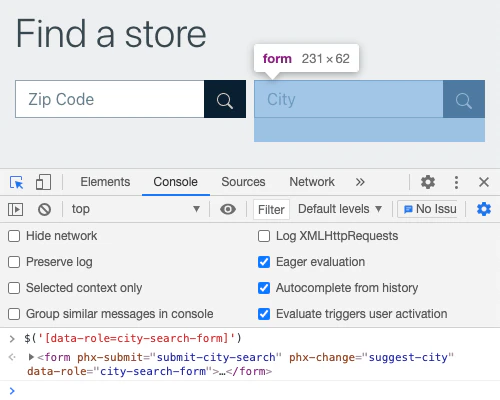Image resolution: width=500 pixels, height=400 pixels.
Task: Expand the form element result triangle
Action: [31, 357]
